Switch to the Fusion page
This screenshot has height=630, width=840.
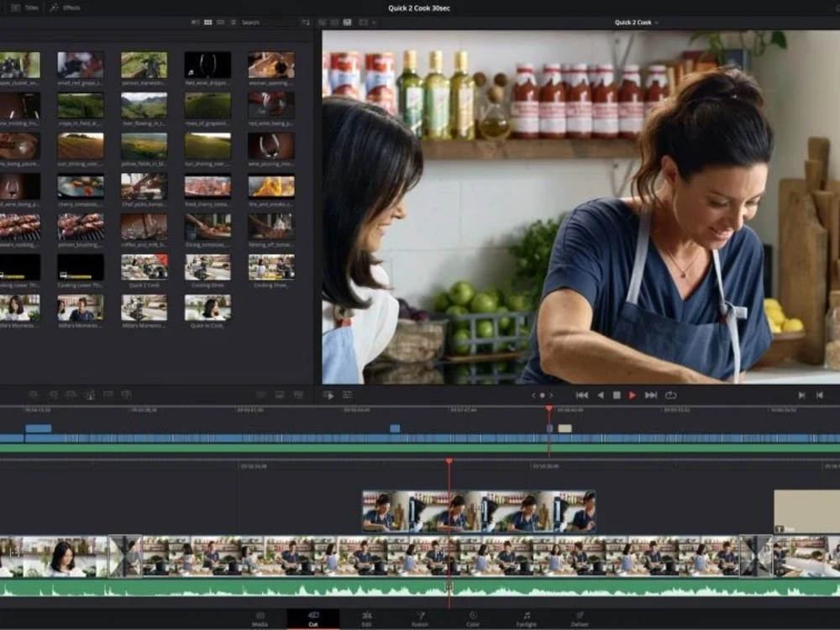pyautogui.click(x=420, y=621)
